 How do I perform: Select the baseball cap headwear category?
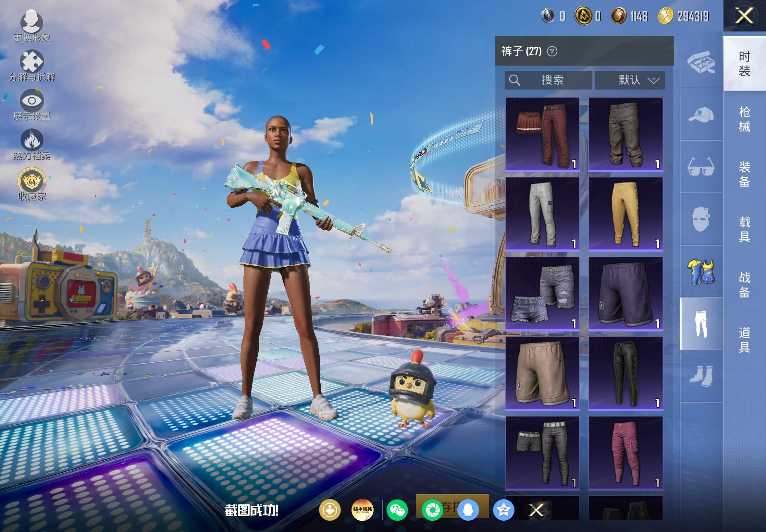click(701, 115)
